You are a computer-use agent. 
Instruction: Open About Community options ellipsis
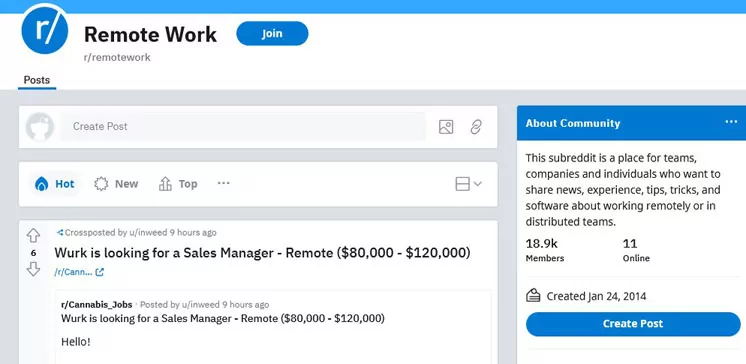731,122
